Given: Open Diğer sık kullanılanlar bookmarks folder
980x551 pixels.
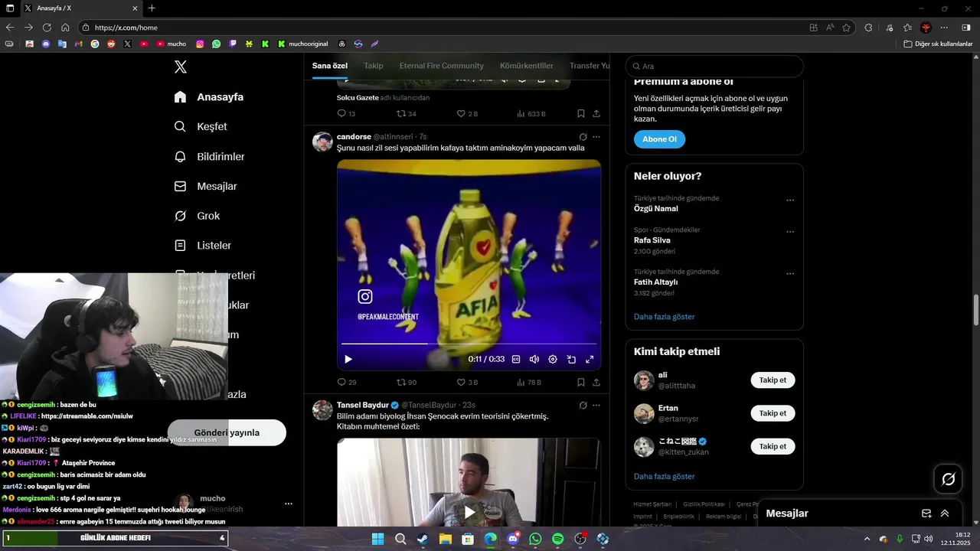Looking at the screenshot, I should (938, 44).
